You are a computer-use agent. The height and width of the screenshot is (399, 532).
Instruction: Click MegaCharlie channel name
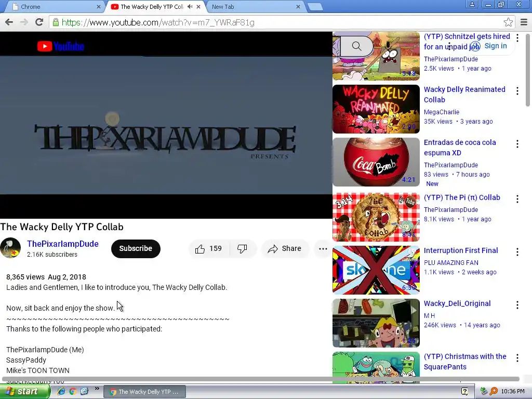pos(442,112)
